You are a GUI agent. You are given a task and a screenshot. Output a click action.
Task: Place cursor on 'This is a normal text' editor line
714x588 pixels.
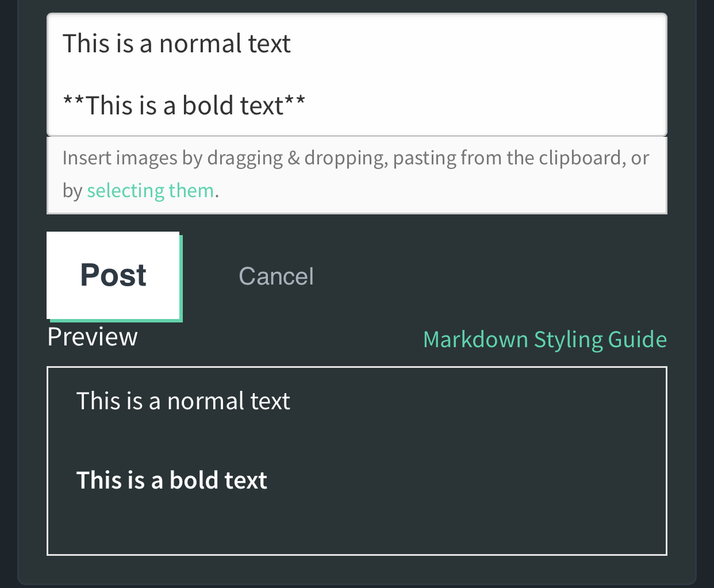(x=176, y=44)
